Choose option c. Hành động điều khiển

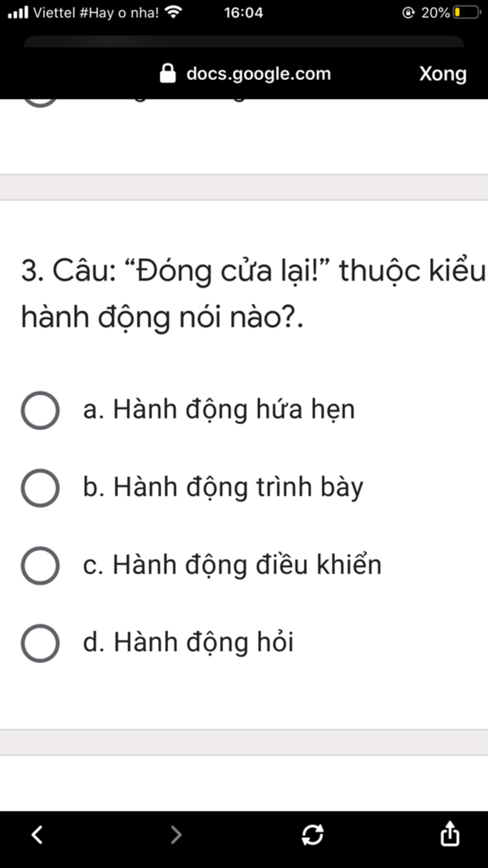(41, 566)
